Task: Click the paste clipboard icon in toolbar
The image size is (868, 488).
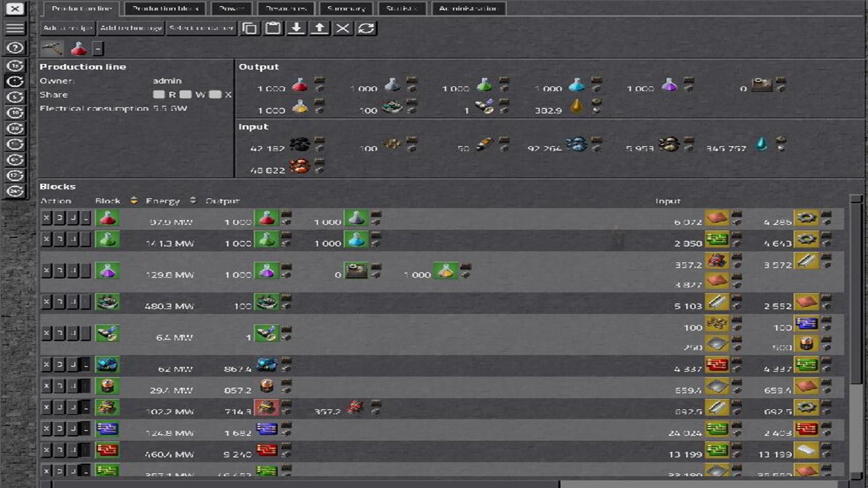Action: click(273, 28)
